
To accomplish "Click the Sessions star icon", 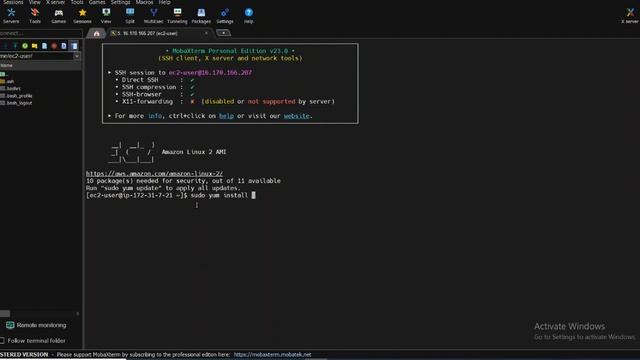I will (x=82, y=13).
